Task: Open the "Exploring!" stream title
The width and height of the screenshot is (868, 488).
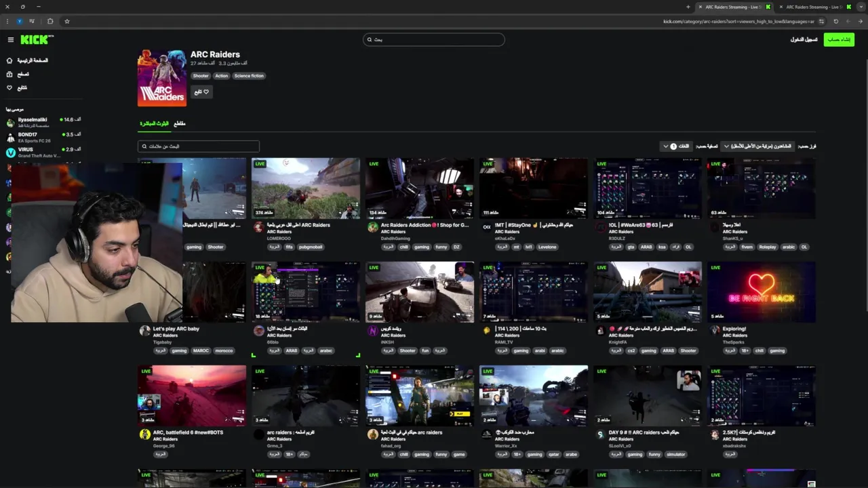Action: tap(734, 329)
